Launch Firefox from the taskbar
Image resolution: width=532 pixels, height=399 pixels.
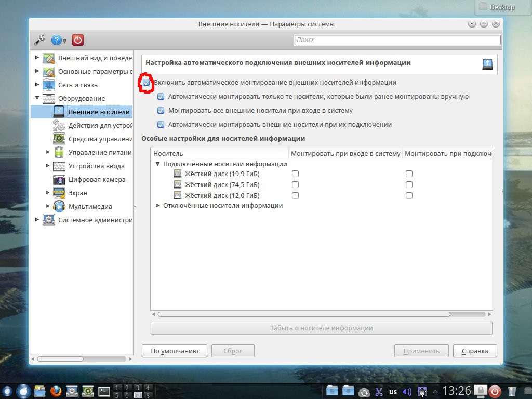tap(56, 391)
